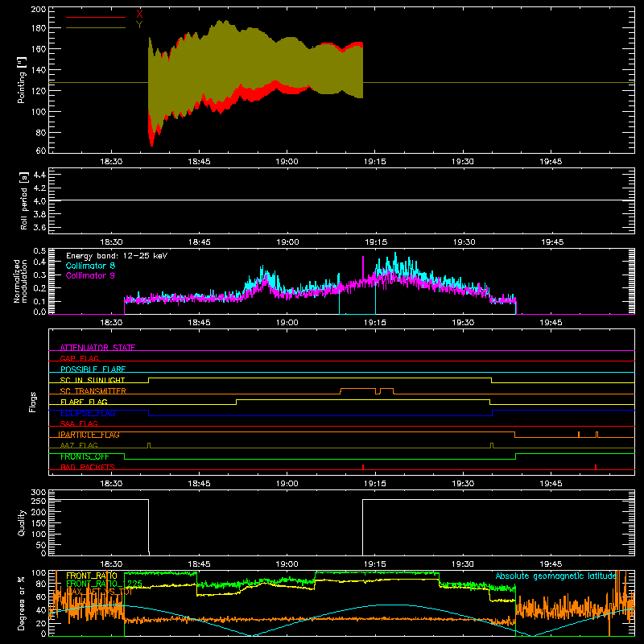Click the cyan 'Collimator 8' legend label

[x=90, y=266]
